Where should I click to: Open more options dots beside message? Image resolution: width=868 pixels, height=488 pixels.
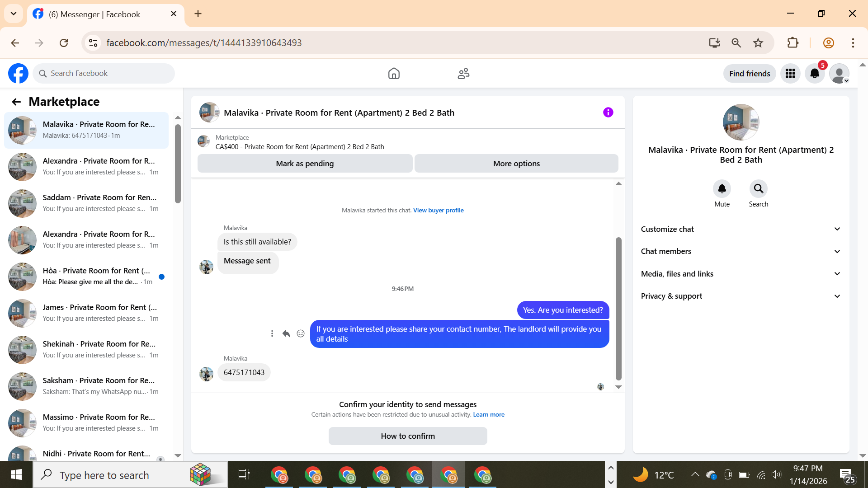(272, 333)
